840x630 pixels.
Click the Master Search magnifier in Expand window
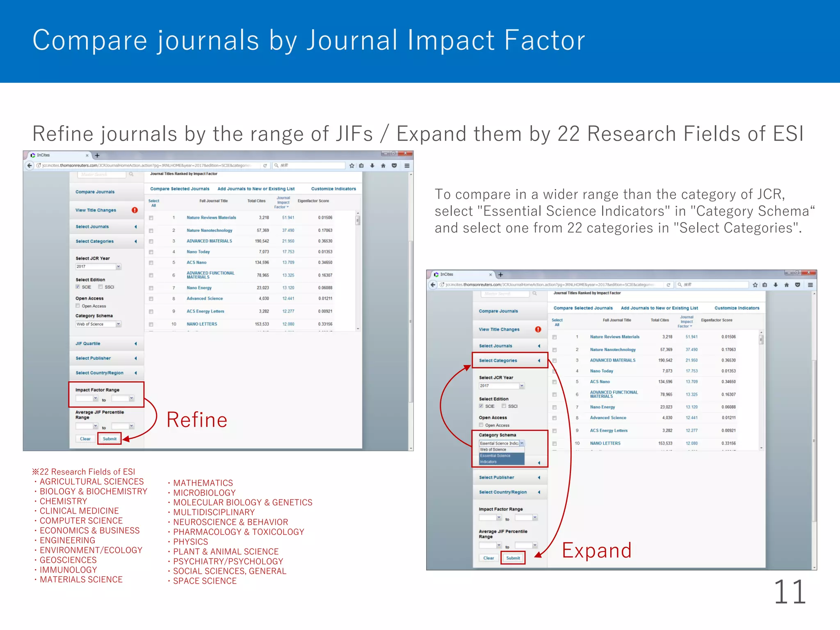pyautogui.click(x=535, y=294)
